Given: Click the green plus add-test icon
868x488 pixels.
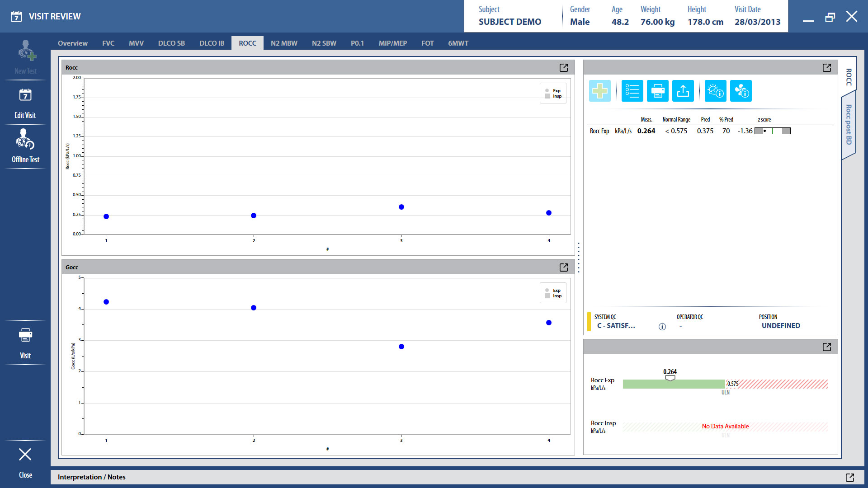Looking at the screenshot, I should point(600,91).
